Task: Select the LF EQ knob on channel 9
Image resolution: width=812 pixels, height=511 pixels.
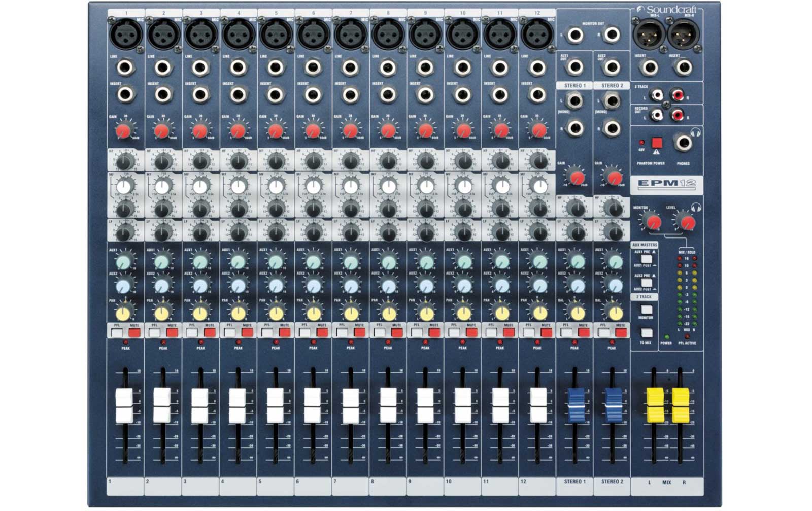Action: [x=425, y=233]
